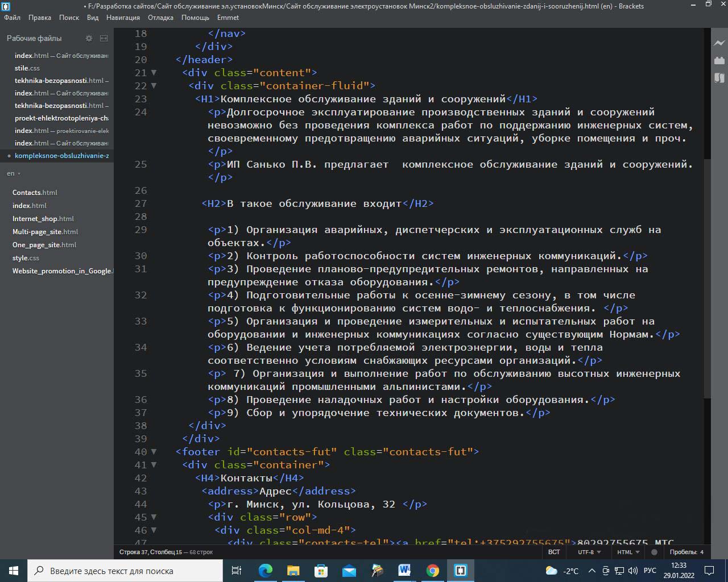The height and width of the screenshot is (582, 728).
Task: Collapse the footer fold arrow on line 40
Action: tap(154, 452)
